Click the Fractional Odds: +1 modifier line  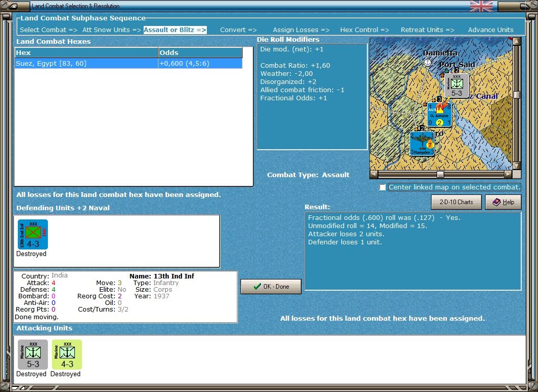[x=293, y=98]
